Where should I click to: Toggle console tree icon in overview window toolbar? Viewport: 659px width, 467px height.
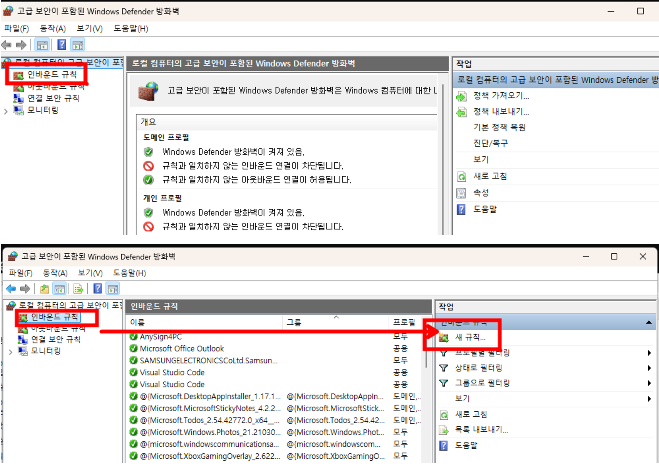coord(42,45)
